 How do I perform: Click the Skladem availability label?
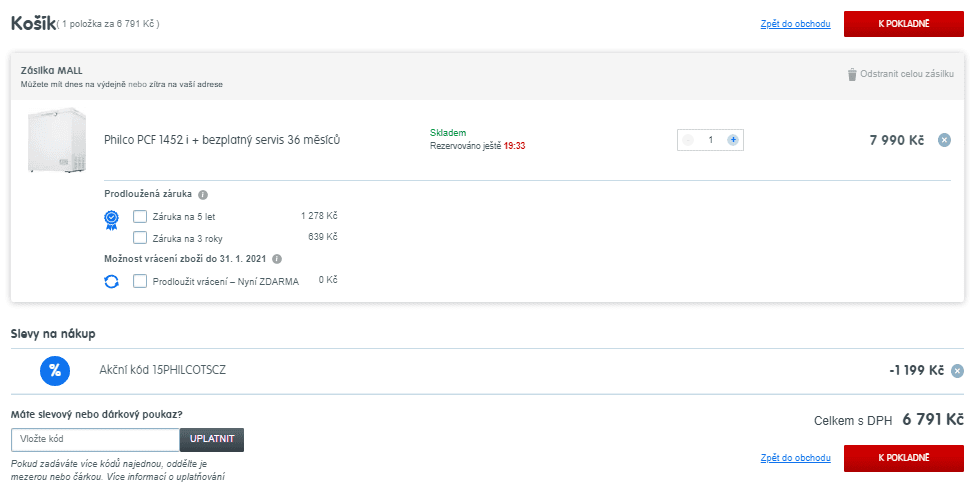pos(448,133)
